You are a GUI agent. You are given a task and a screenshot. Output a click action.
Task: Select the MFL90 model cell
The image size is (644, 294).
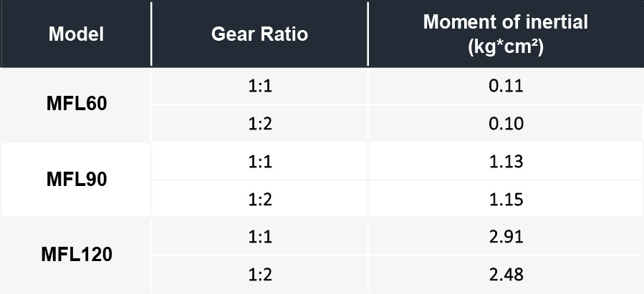(77, 180)
